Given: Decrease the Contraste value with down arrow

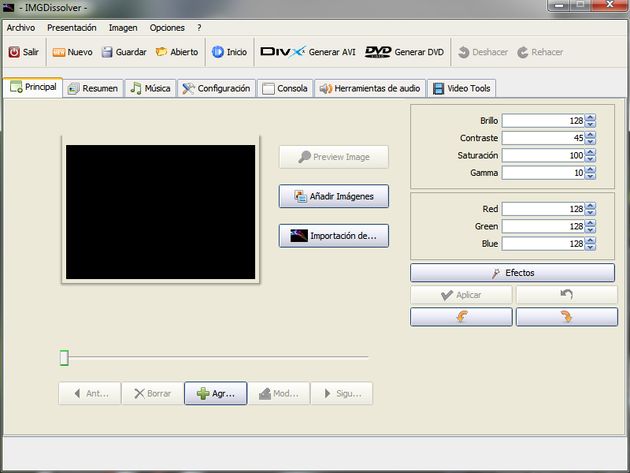Looking at the screenshot, I should click(590, 141).
